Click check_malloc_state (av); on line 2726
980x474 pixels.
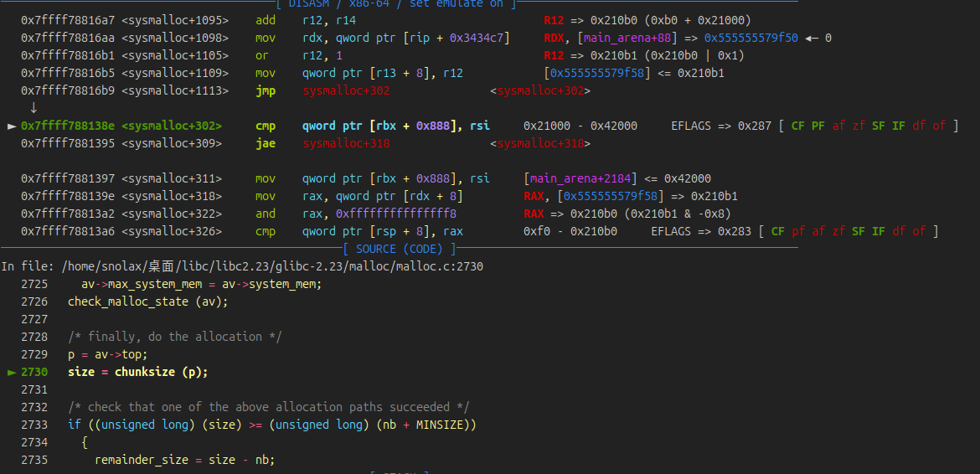[148, 301]
